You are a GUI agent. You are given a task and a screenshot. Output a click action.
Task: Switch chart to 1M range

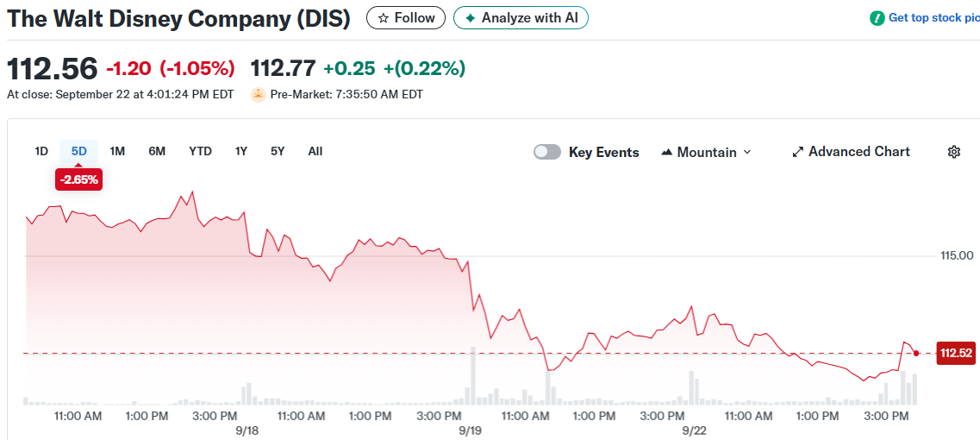[117, 152]
